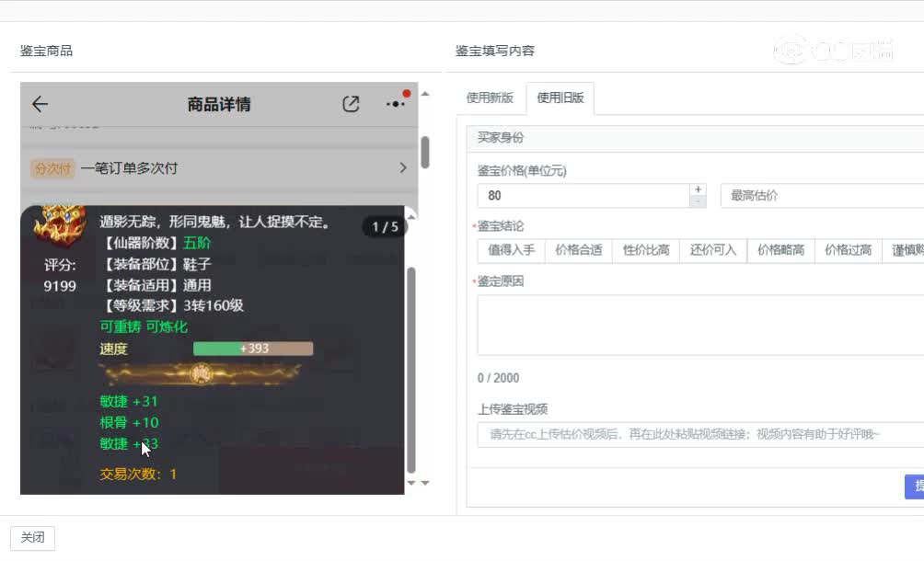Click the 根骨 +10 attribute line
Screen dimensions: 924x561
click(x=129, y=423)
